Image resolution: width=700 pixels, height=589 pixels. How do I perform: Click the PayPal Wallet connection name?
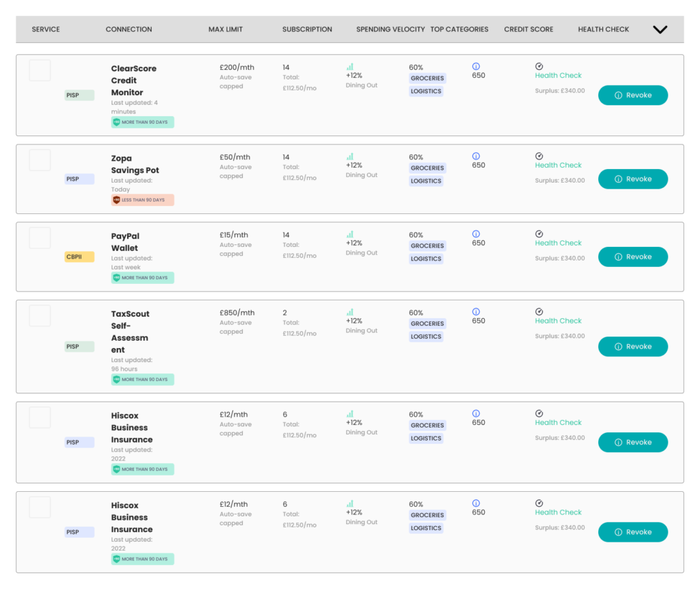click(125, 242)
